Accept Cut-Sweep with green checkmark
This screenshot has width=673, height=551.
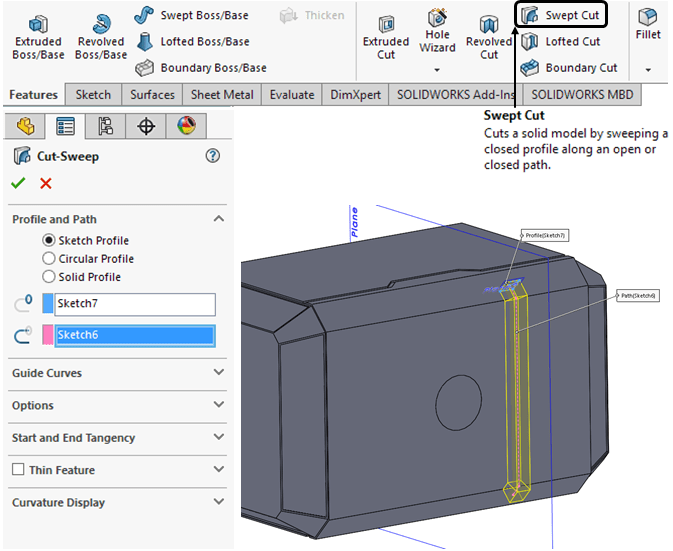click(18, 183)
